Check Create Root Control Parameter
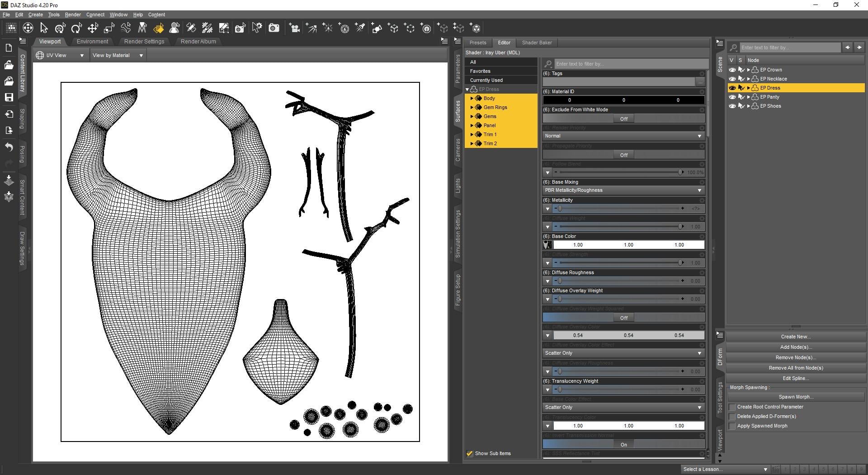This screenshot has width=868, height=475. [x=732, y=407]
